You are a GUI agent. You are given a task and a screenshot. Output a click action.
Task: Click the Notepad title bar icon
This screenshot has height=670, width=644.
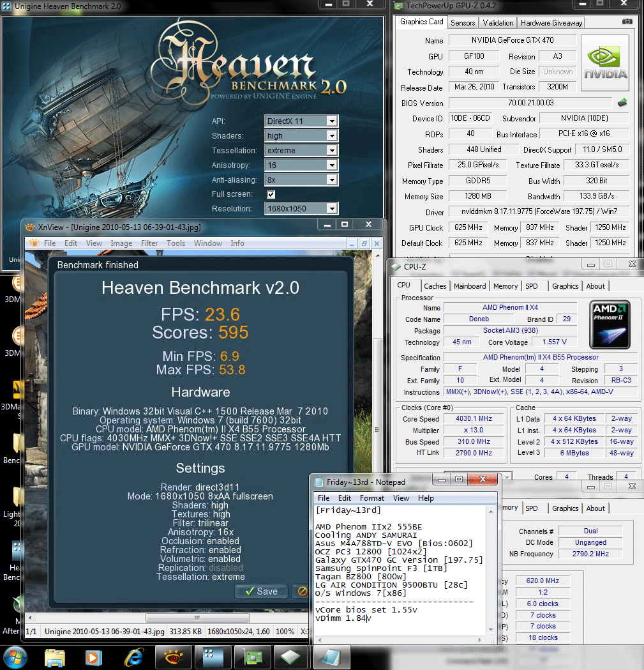tap(318, 482)
